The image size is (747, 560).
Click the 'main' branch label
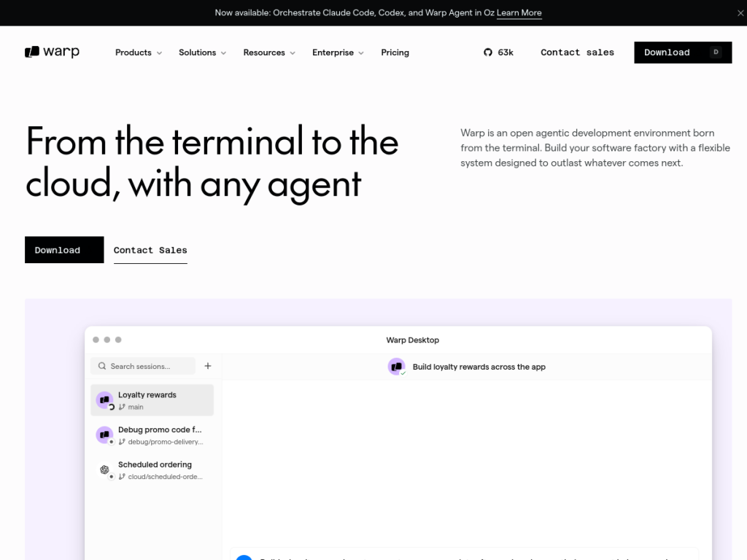pos(135,407)
